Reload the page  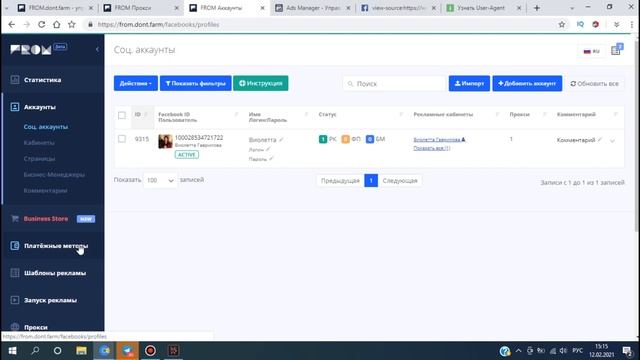point(41,24)
